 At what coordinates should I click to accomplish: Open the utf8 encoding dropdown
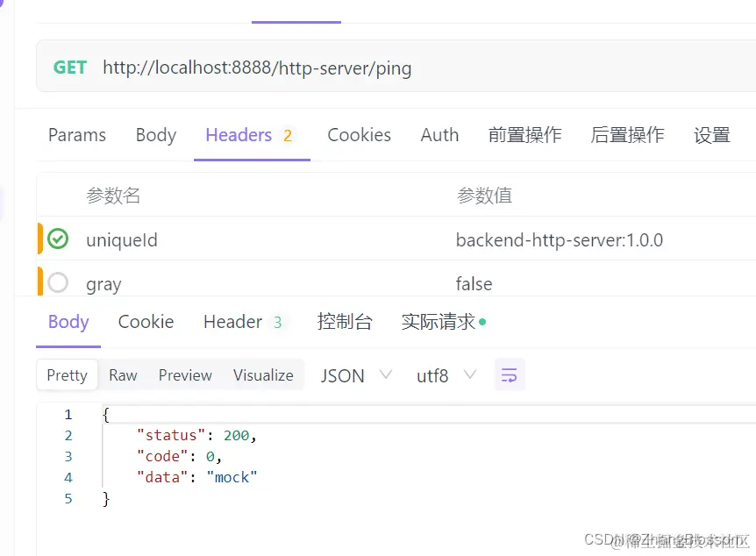pos(446,374)
